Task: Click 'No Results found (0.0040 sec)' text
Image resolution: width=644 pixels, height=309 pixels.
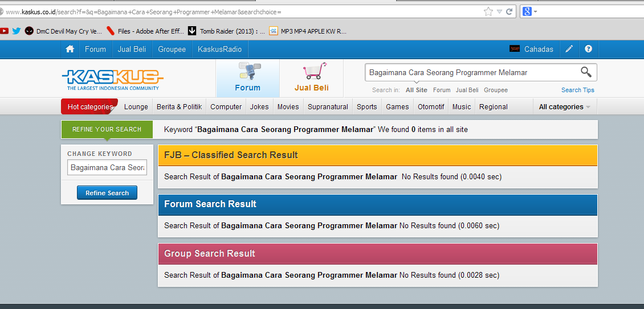Action: click(x=452, y=177)
